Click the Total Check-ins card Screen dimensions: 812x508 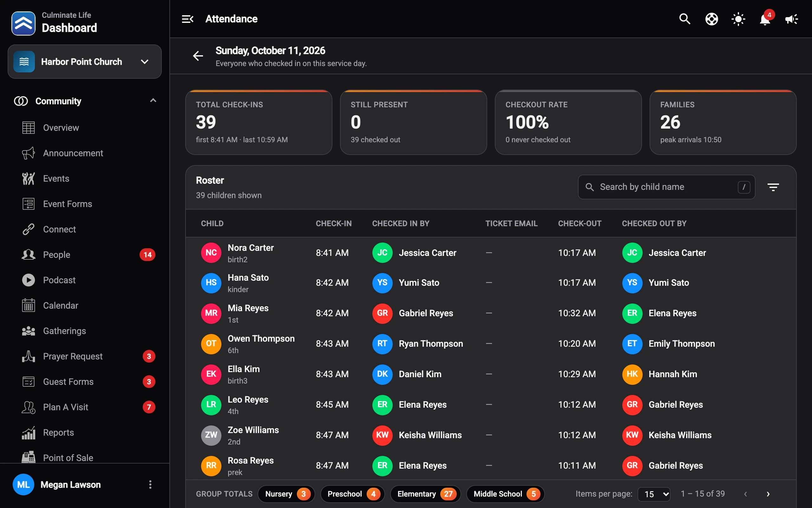tap(259, 122)
